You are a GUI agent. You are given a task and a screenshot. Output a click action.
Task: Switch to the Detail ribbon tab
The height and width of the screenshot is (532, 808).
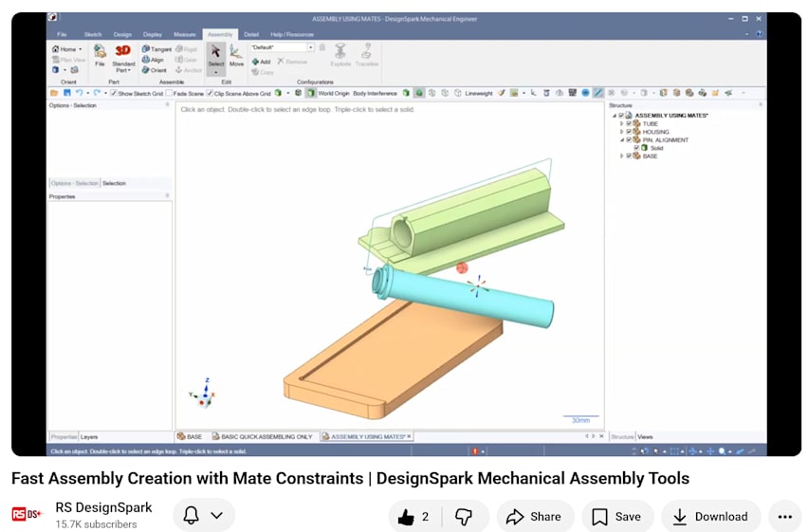pyautogui.click(x=251, y=34)
